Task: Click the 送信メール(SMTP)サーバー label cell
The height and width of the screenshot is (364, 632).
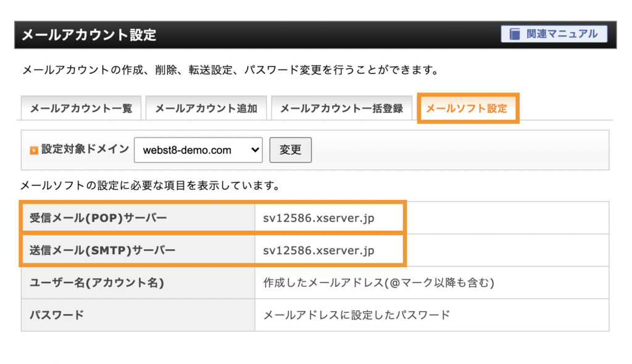Action: point(102,250)
